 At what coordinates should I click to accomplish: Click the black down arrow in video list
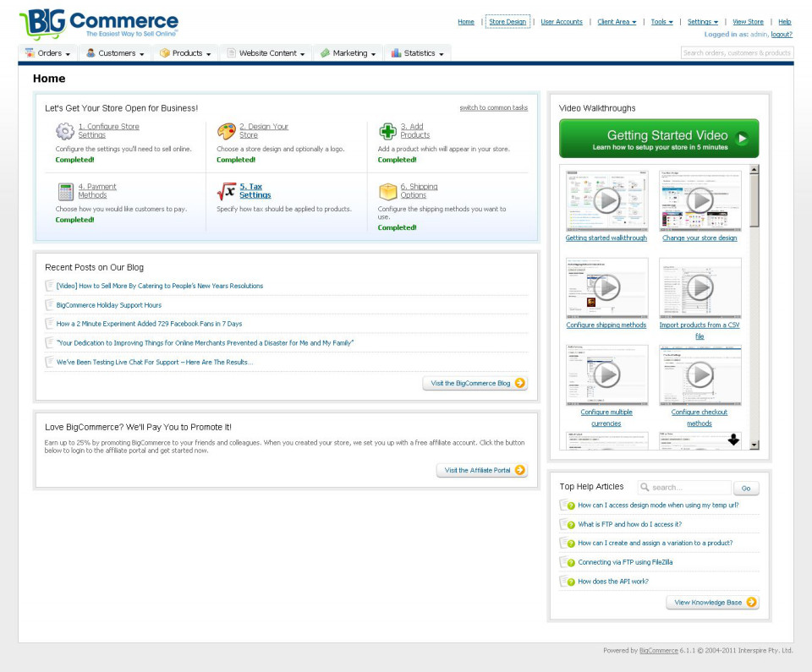[x=733, y=440]
